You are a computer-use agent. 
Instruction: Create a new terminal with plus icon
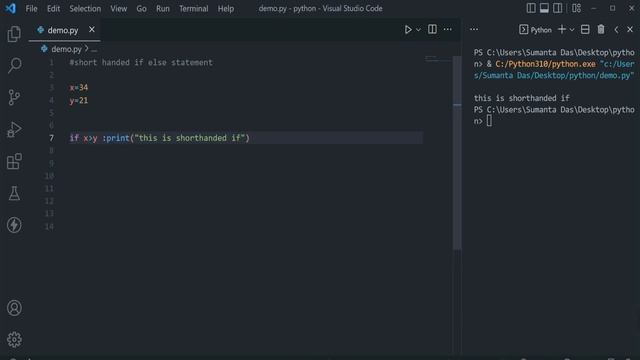pyautogui.click(x=562, y=29)
